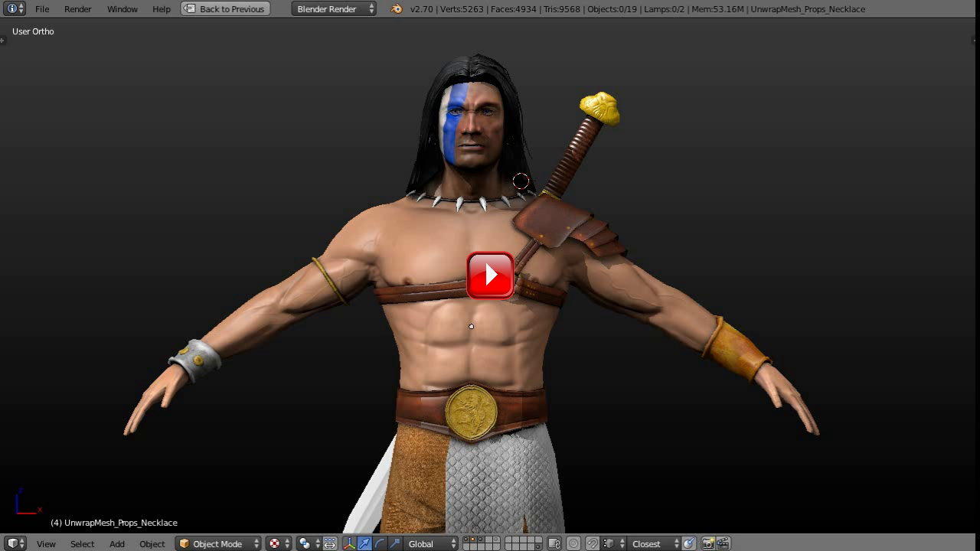Toggle align rotation with snapping target

[689, 543]
